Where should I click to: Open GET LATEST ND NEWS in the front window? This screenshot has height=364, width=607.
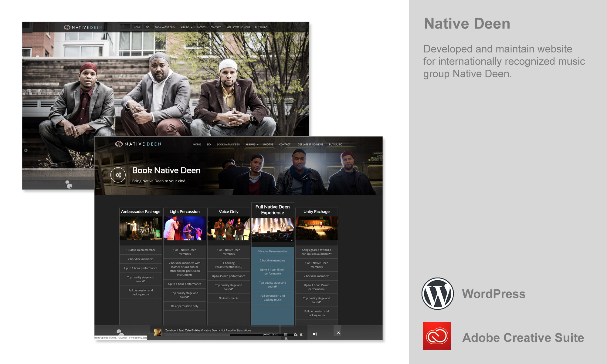[310, 144]
